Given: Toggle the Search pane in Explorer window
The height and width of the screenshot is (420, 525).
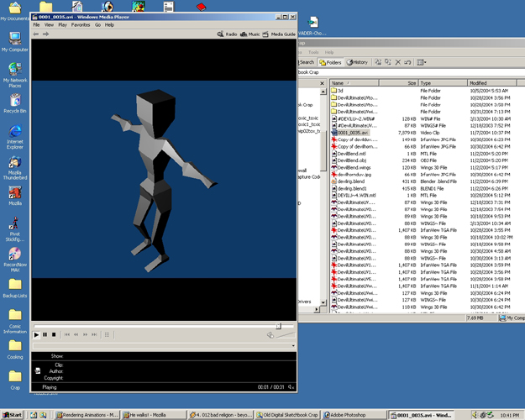Looking at the screenshot, I should [x=307, y=62].
